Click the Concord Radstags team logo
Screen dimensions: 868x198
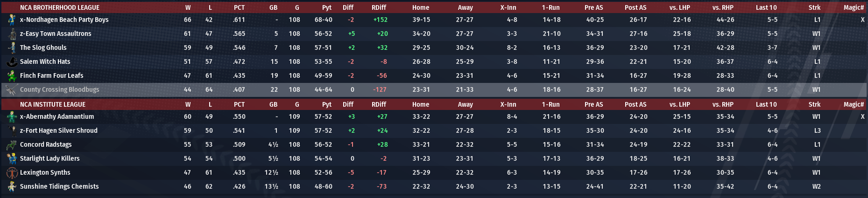[x=12, y=144]
